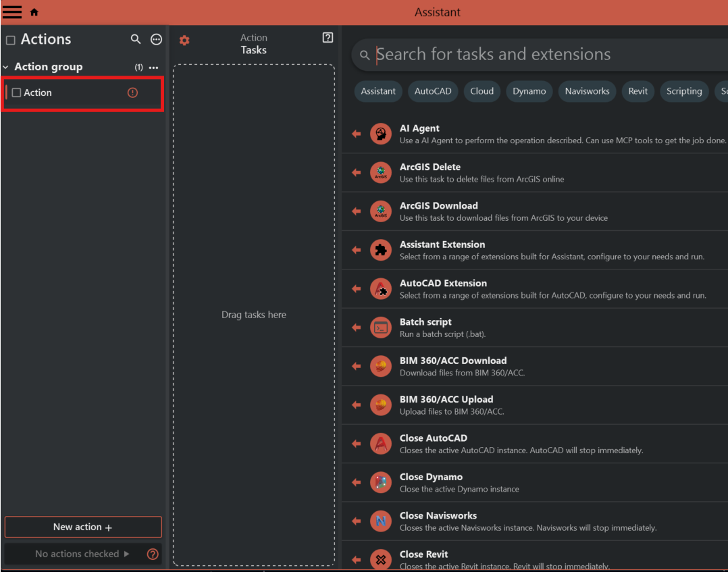This screenshot has height=572, width=728.
Task: Open the action settings gear icon
Action: [x=184, y=41]
